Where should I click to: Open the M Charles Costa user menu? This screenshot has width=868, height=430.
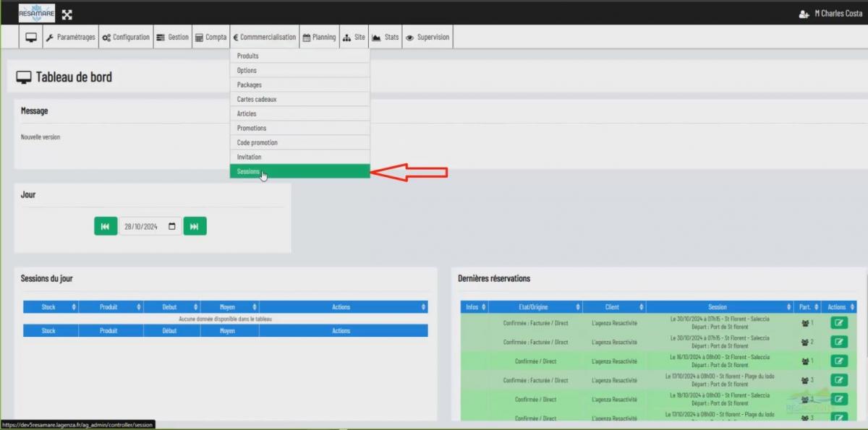(x=830, y=14)
